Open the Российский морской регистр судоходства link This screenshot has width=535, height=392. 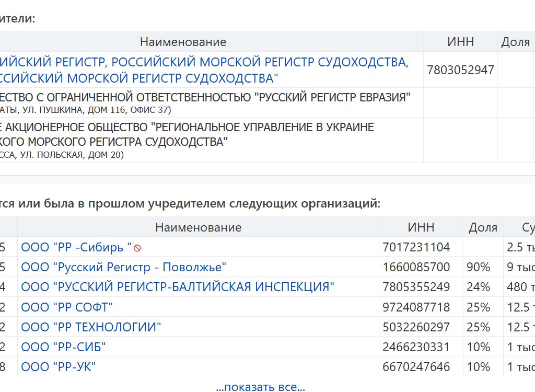[204, 70]
